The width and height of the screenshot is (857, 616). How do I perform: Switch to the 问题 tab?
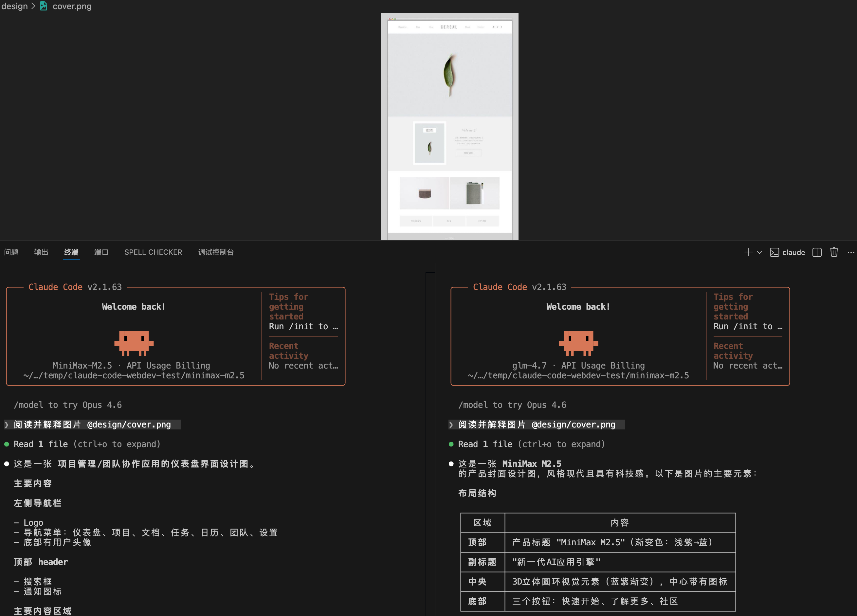coord(11,252)
